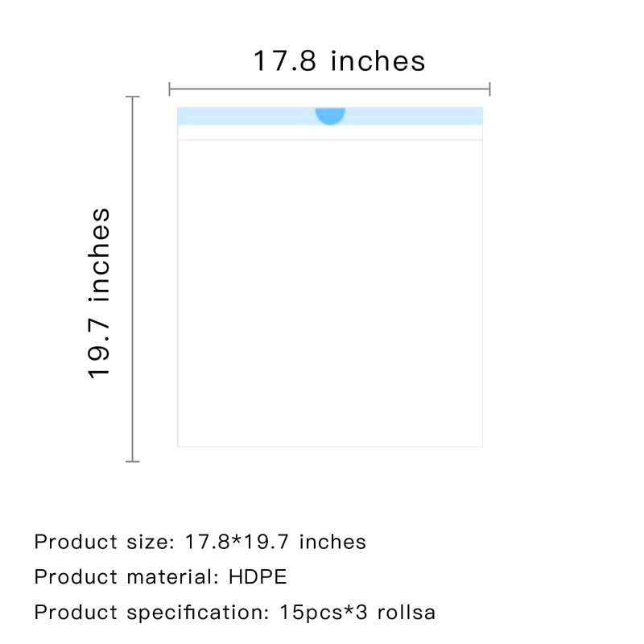Click the "Product material: HDPE" text line

160,577
